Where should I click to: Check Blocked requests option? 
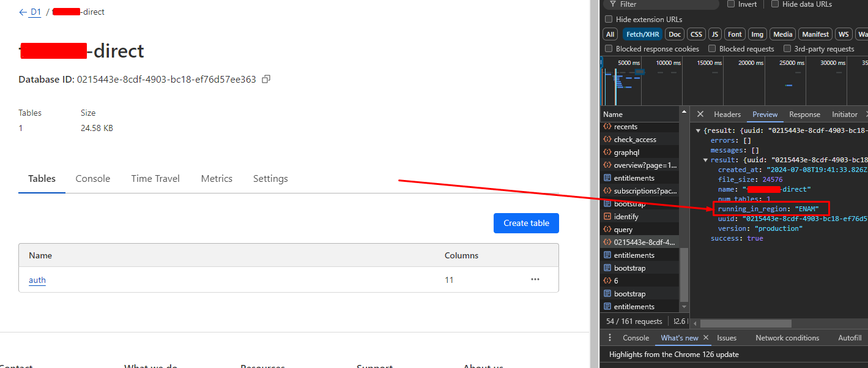pyautogui.click(x=712, y=48)
